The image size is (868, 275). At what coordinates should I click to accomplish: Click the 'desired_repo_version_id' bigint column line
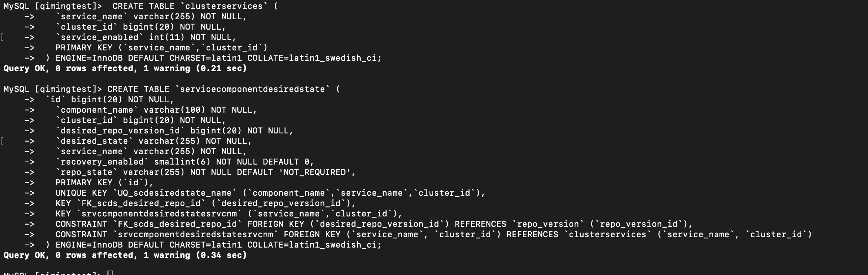click(x=174, y=131)
